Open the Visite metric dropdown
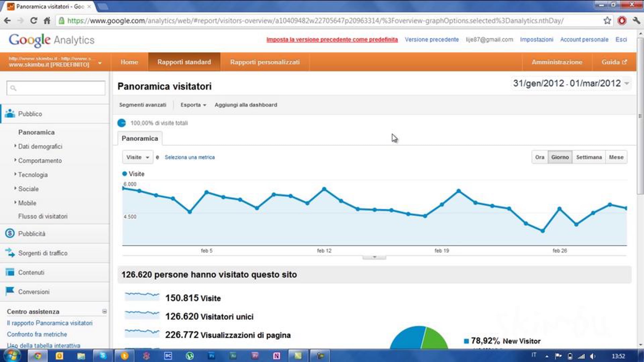 click(x=138, y=157)
